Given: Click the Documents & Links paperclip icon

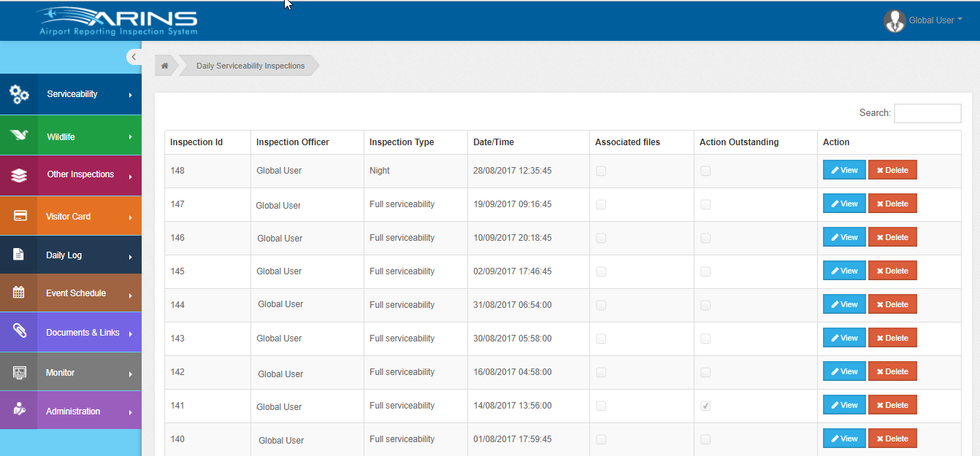Looking at the screenshot, I should tap(20, 331).
